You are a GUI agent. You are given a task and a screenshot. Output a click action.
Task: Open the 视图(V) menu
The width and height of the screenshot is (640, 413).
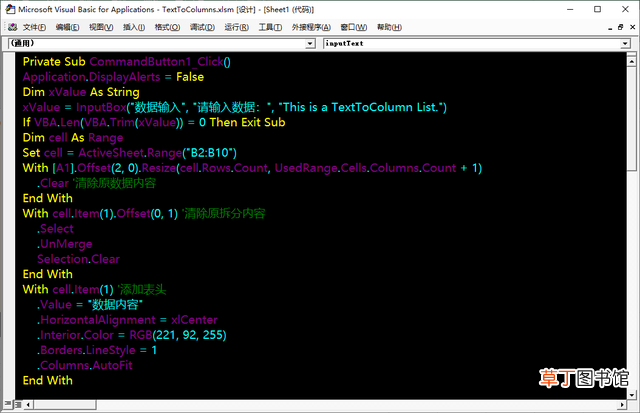point(101,27)
